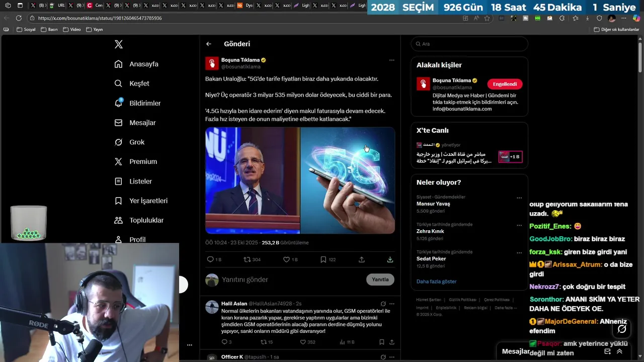Screen dimensions: 644x362
Task: Switch to the Dys browser tab
Action: (245, 6)
